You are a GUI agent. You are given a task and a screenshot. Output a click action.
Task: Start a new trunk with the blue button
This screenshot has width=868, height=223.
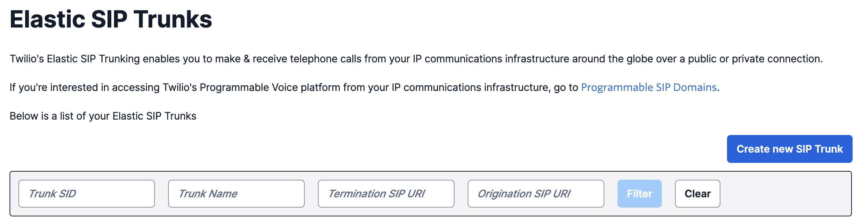tap(789, 149)
